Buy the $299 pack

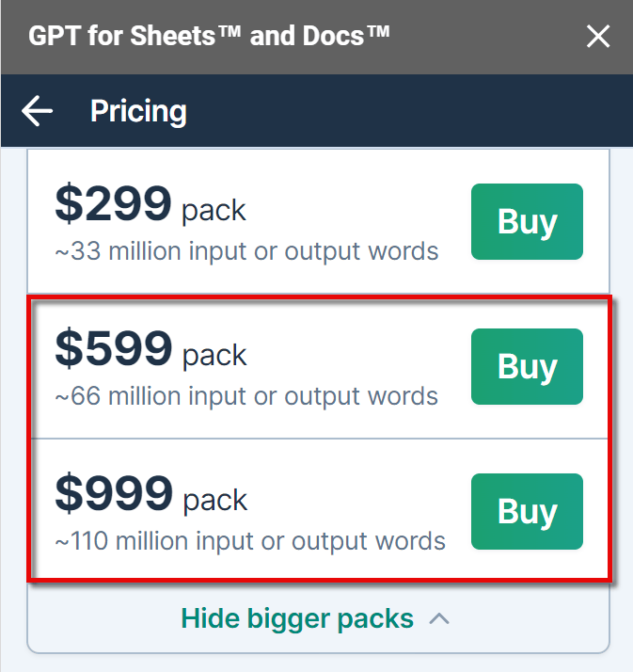pos(527,221)
